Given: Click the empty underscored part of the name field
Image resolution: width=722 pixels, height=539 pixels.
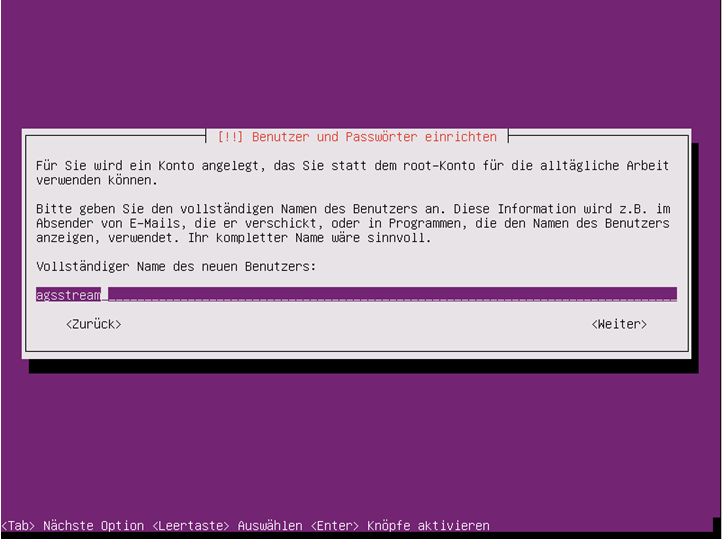Looking at the screenshot, I should coord(392,295).
